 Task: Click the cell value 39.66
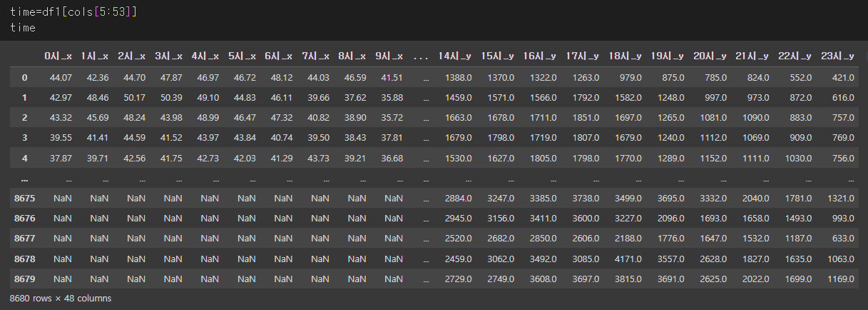point(317,97)
